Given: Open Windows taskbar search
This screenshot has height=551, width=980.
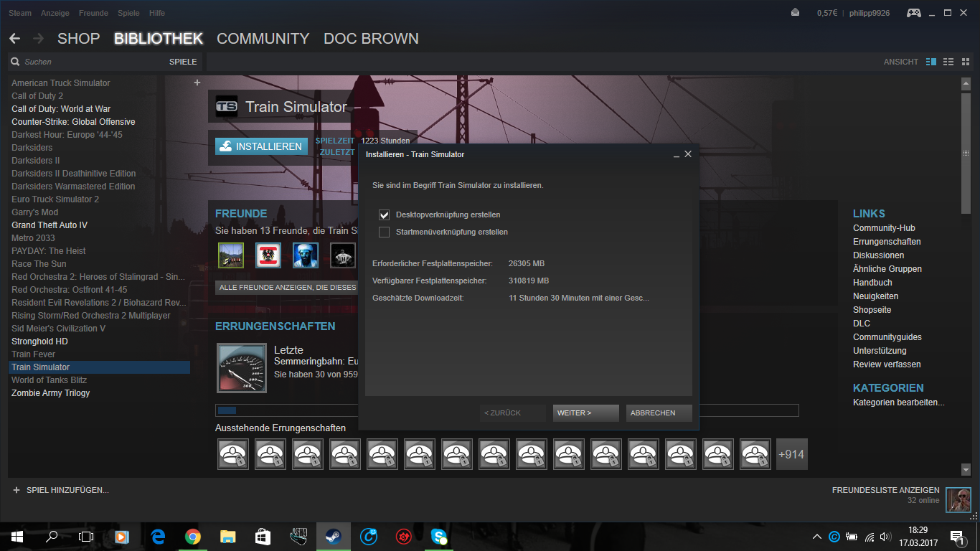Looking at the screenshot, I should 52,536.
